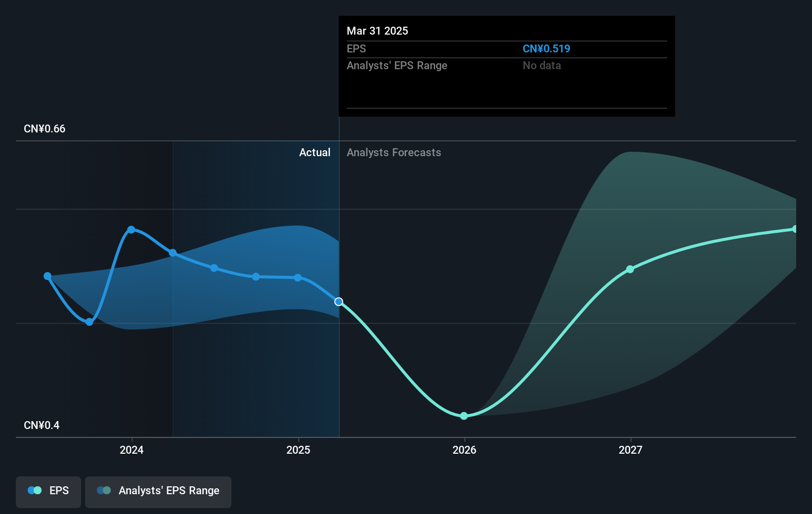Click the Analysts Forecasts section label

(x=394, y=152)
